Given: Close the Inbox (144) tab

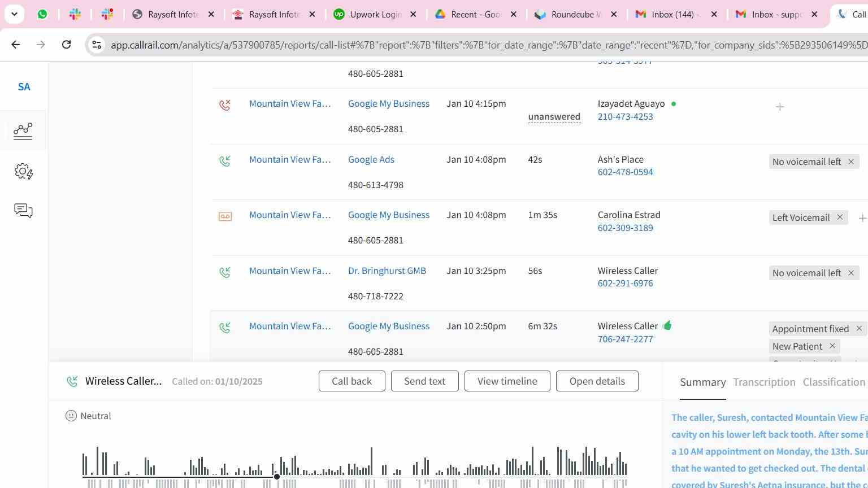Looking at the screenshot, I should coord(714,14).
